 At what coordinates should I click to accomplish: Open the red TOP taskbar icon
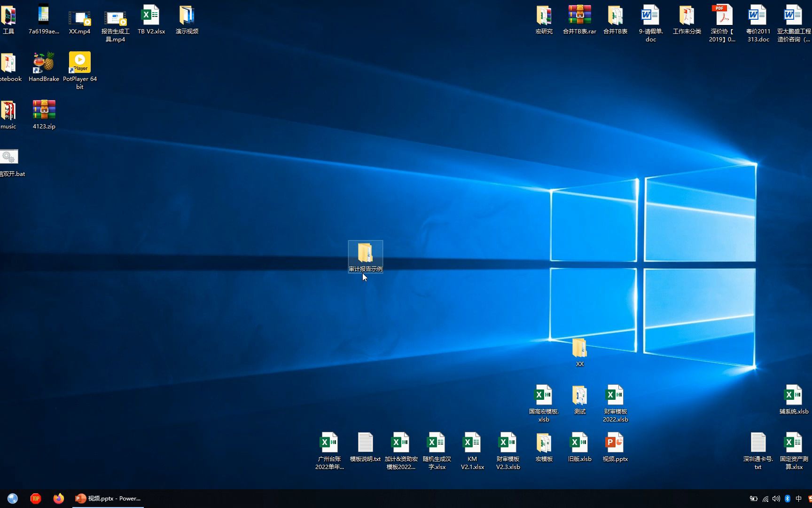(x=36, y=499)
